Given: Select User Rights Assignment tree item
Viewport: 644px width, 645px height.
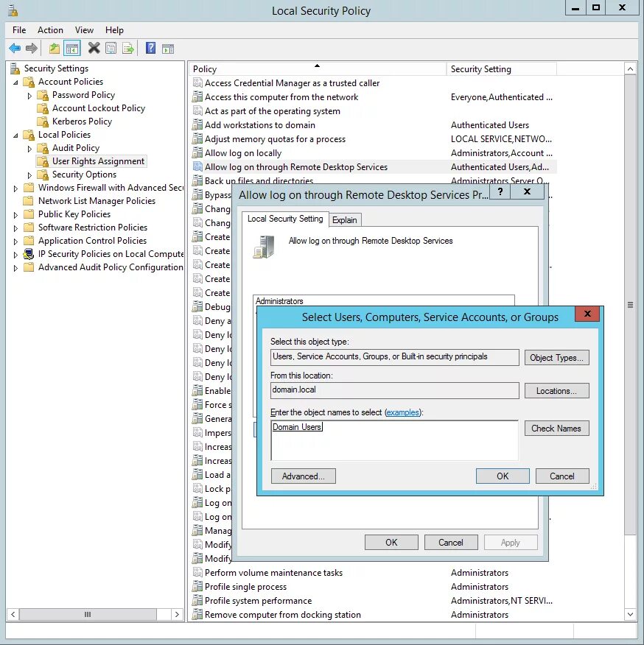Looking at the screenshot, I should tap(98, 161).
